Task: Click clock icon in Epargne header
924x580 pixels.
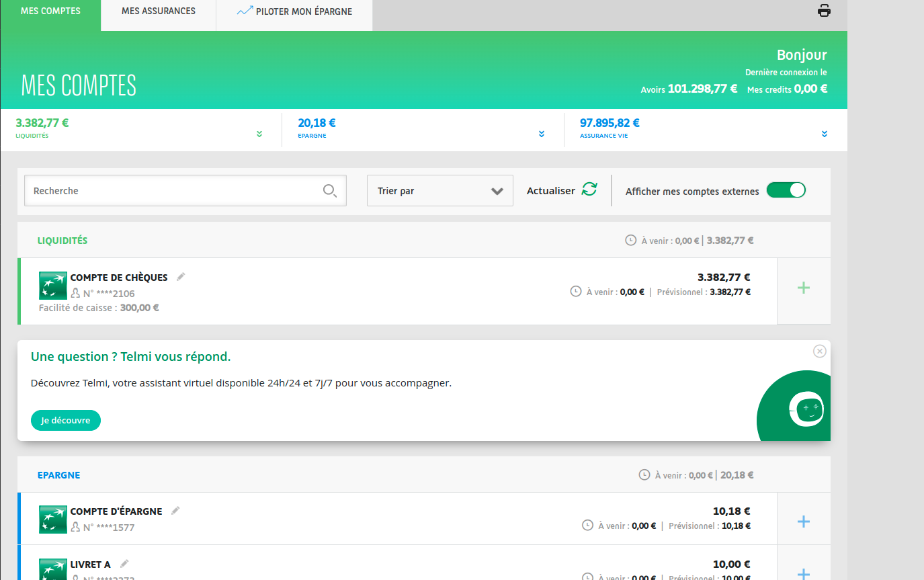Action: (644, 474)
